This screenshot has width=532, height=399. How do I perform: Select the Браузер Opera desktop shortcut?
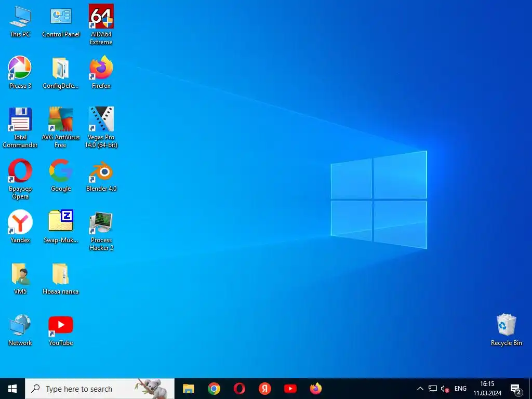20,179
